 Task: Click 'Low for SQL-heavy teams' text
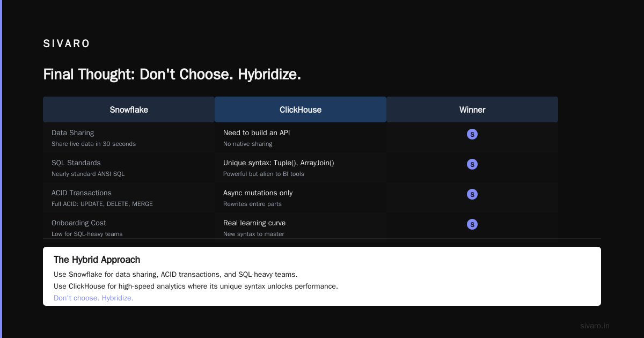coord(87,234)
